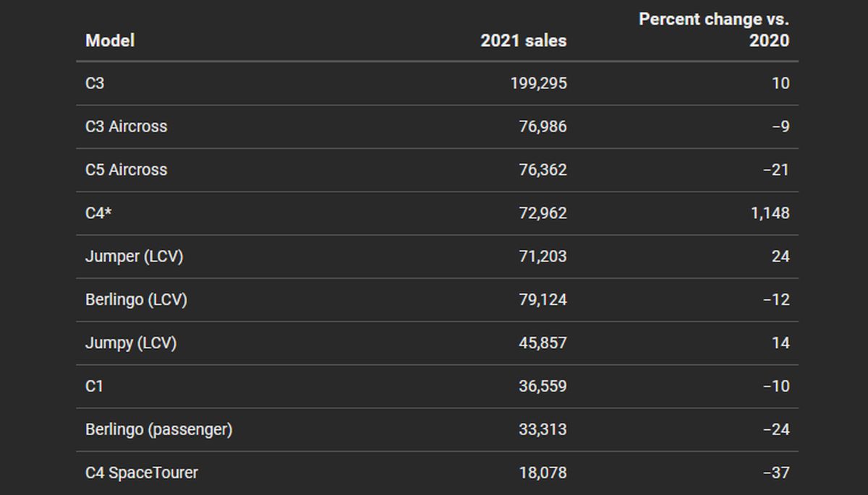This screenshot has width=868, height=495.
Task: Click the 199,295 sales value
Action: coord(538,83)
